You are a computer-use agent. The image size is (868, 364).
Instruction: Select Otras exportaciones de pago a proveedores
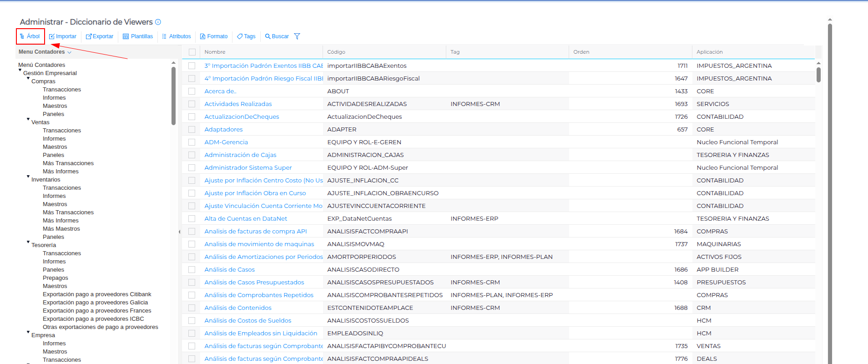pyautogui.click(x=101, y=327)
